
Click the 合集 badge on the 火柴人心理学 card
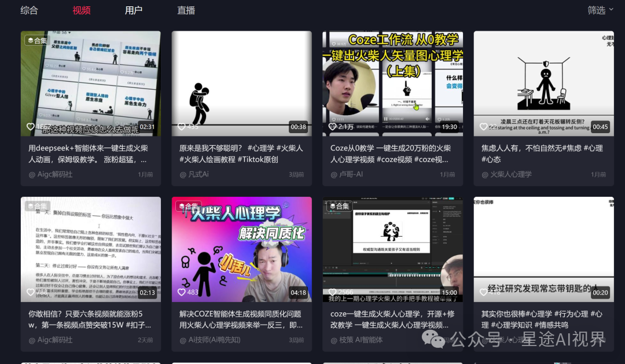tap(188, 206)
